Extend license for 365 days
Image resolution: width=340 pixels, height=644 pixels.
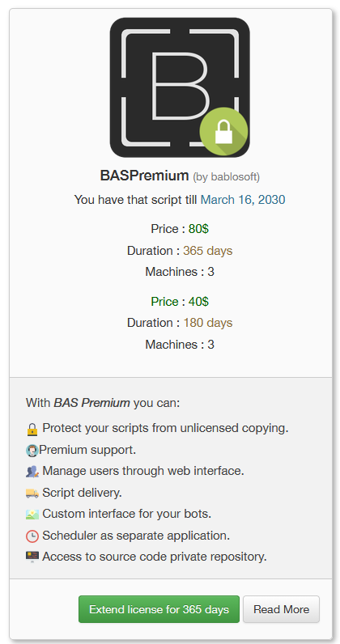point(159,609)
